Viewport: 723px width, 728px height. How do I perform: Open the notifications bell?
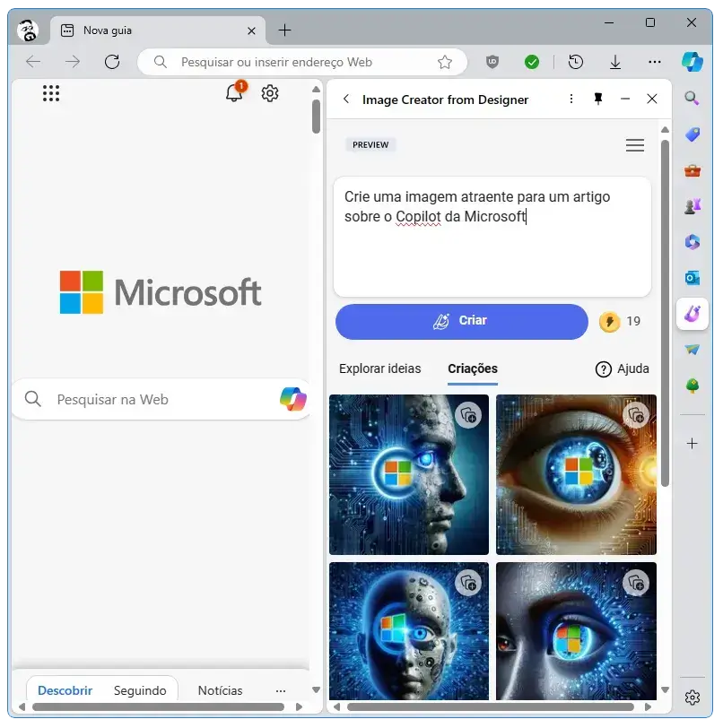pyautogui.click(x=235, y=92)
